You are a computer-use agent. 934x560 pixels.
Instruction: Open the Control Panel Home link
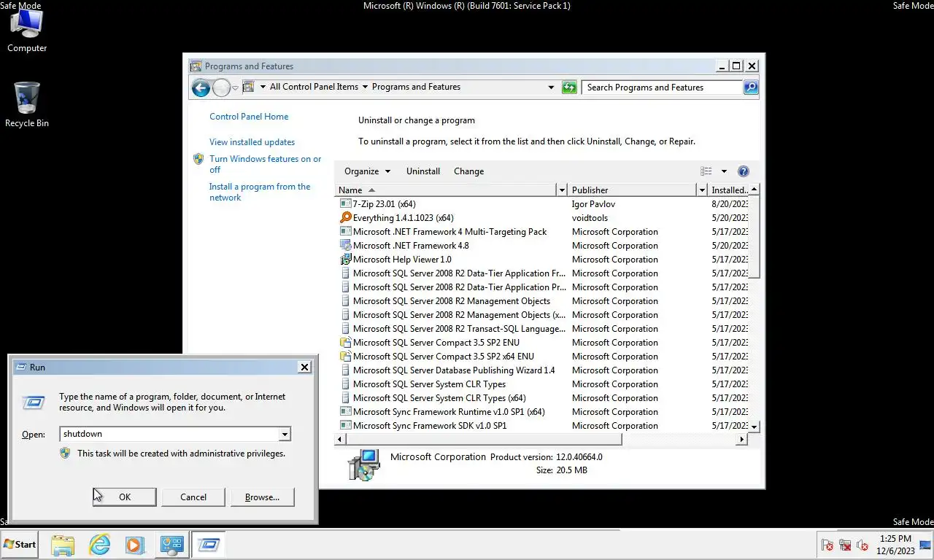coord(249,117)
